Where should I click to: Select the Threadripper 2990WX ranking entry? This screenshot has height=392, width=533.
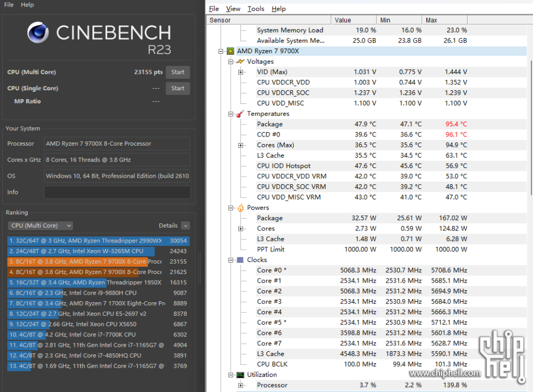pos(98,241)
